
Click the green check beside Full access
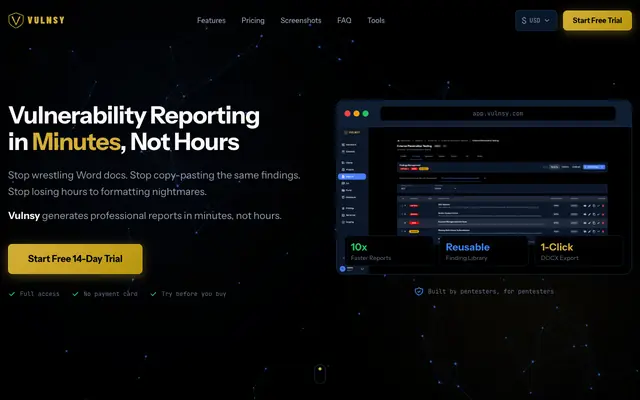pyautogui.click(x=12, y=294)
